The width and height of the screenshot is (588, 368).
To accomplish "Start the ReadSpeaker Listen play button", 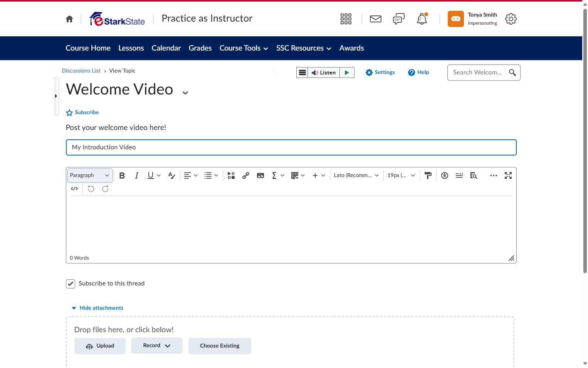I will [x=347, y=73].
